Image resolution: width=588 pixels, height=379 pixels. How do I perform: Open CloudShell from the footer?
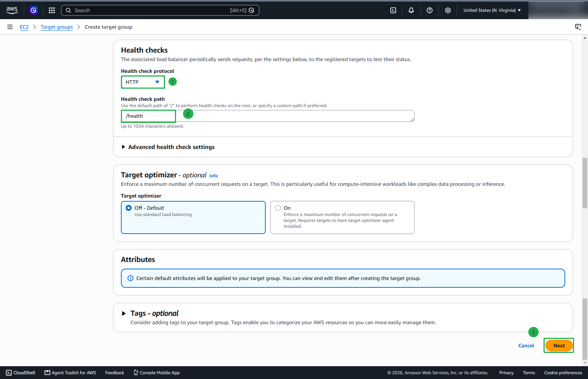(21, 373)
